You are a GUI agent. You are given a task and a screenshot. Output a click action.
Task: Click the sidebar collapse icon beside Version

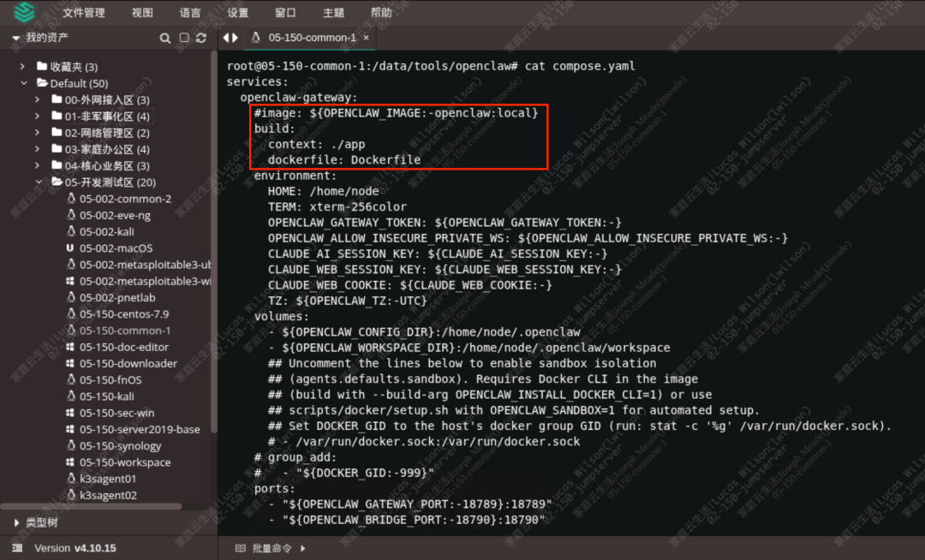click(17, 548)
